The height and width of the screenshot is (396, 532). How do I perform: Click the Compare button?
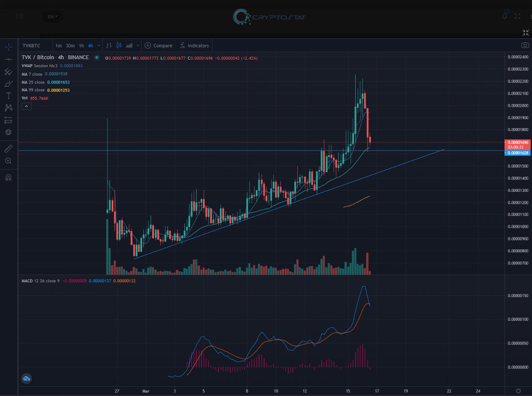point(158,45)
